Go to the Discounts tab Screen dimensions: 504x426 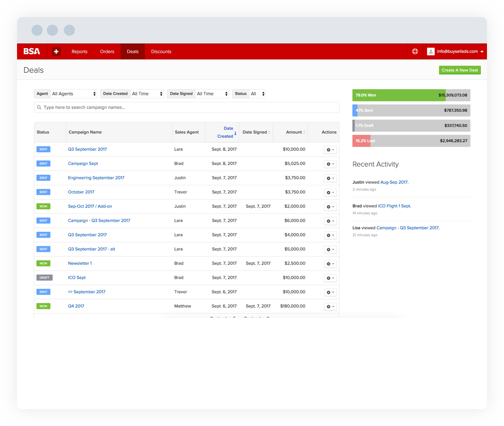click(161, 52)
